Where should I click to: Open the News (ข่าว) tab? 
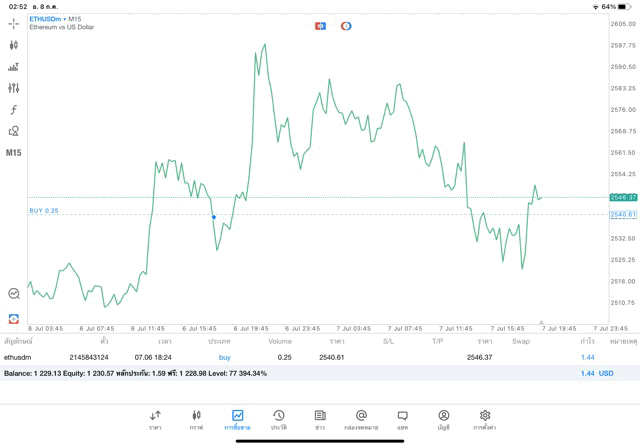[x=320, y=419]
